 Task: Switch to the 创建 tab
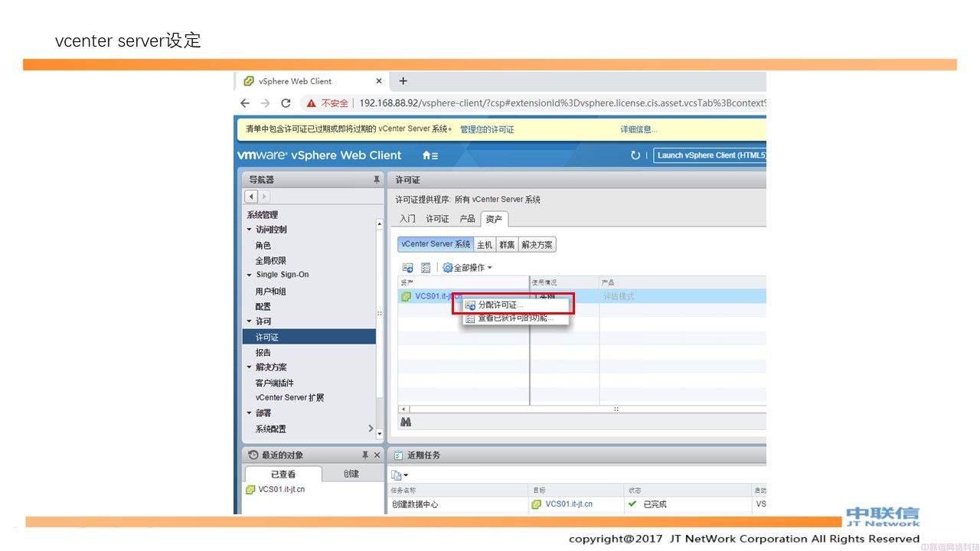coord(351,474)
